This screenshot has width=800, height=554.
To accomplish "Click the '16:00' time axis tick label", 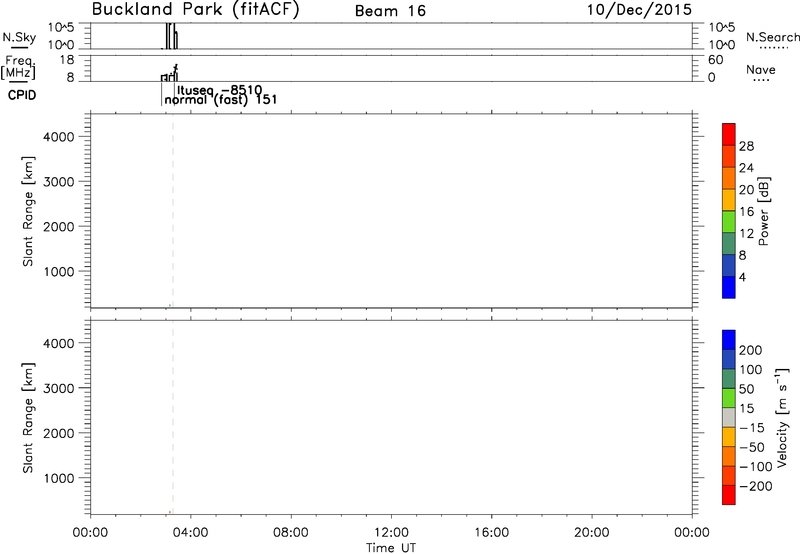I will 491,533.
